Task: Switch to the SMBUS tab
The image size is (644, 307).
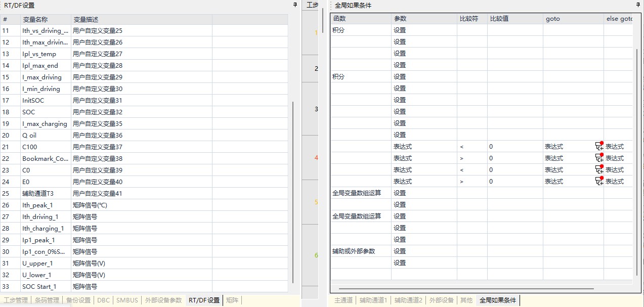Action: point(126,300)
